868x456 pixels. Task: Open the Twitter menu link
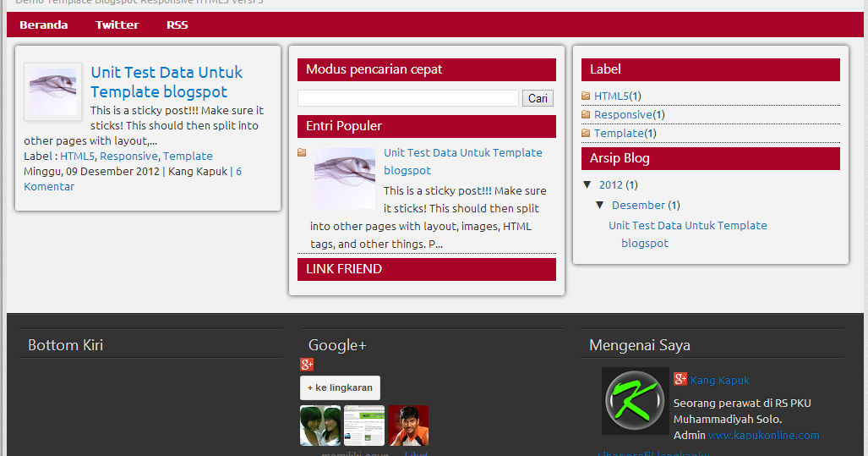tap(117, 25)
